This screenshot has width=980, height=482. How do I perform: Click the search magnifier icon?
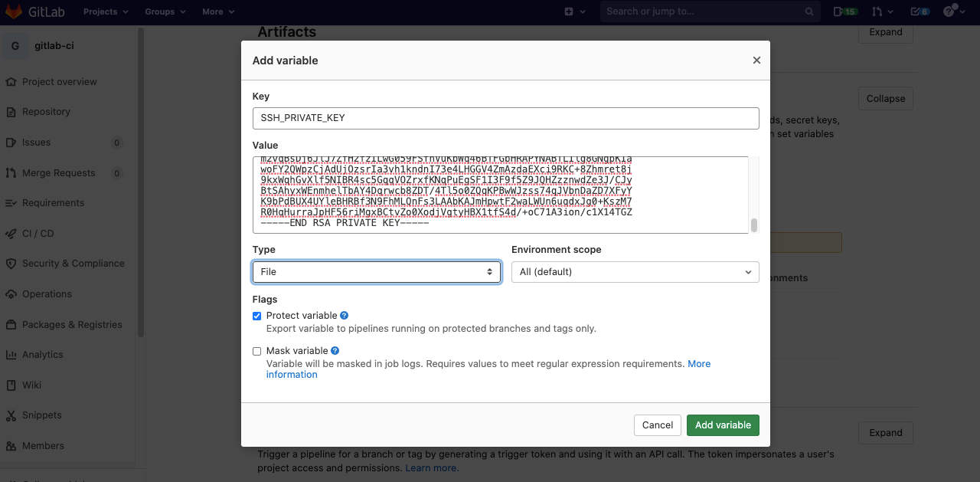(x=808, y=11)
